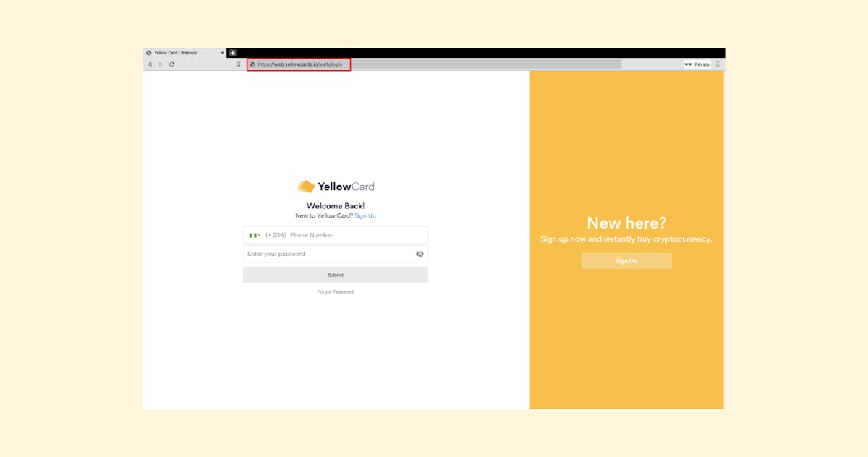This screenshot has width=868, height=457.
Task: Click the Sign Up button on the yellow panel
Action: [x=626, y=261]
